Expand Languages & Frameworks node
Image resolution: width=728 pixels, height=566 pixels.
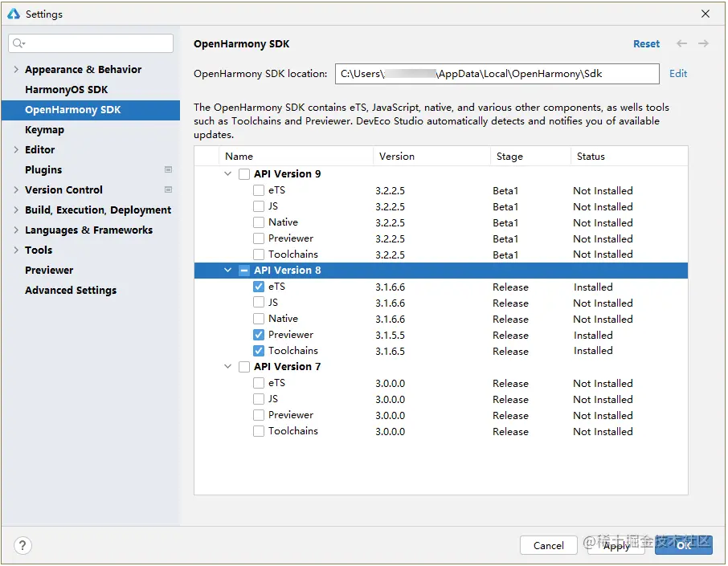click(x=16, y=230)
